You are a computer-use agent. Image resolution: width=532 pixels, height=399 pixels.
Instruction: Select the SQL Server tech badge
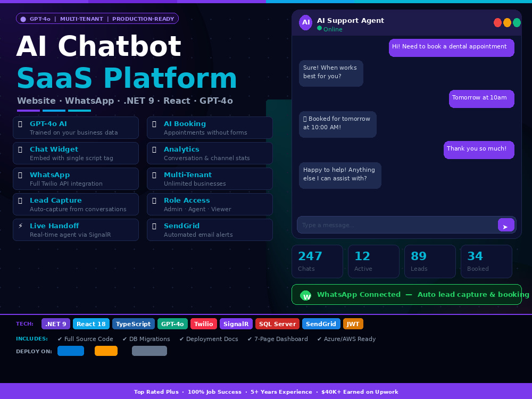click(278, 323)
